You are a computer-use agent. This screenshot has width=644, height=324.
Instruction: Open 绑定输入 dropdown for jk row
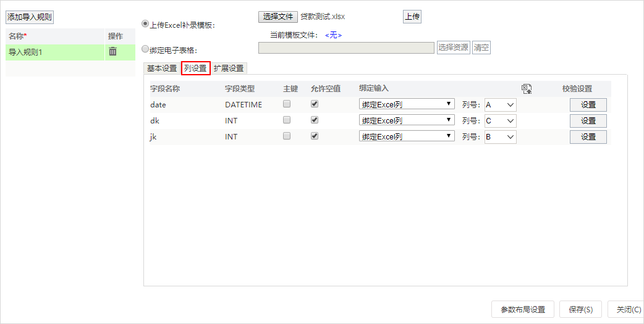[407, 136]
